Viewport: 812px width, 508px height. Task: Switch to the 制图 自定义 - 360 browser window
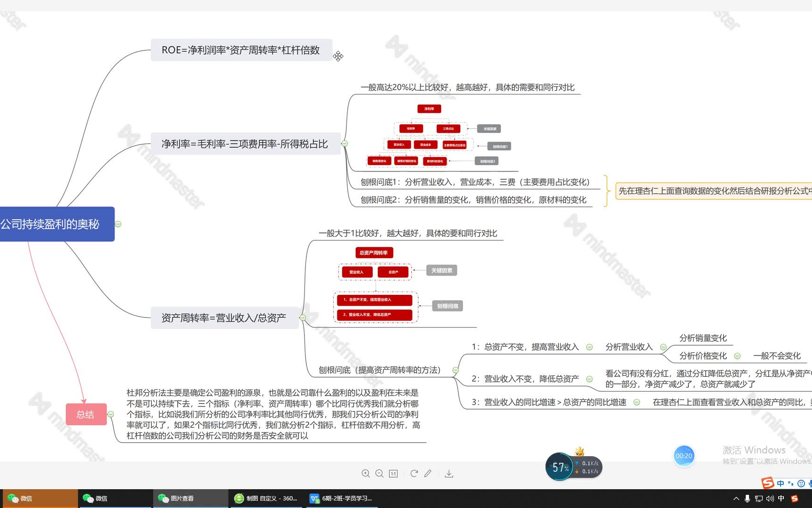[x=266, y=499]
